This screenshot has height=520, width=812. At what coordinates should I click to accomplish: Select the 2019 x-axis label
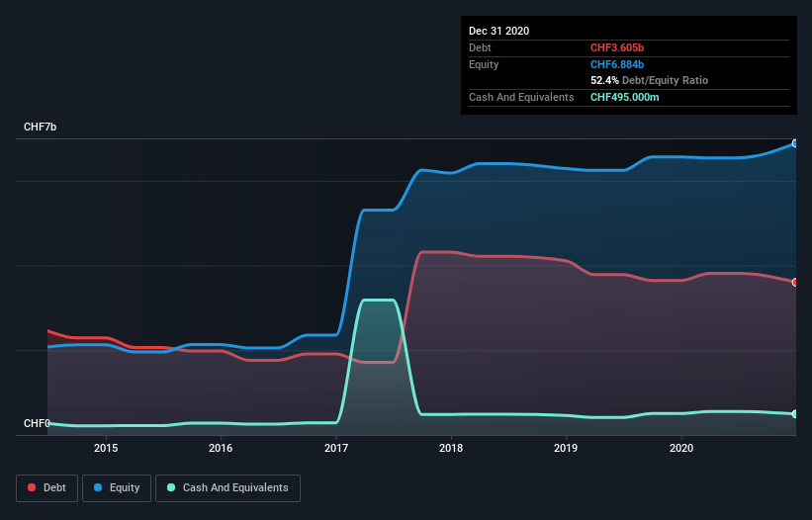[x=566, y=448]
